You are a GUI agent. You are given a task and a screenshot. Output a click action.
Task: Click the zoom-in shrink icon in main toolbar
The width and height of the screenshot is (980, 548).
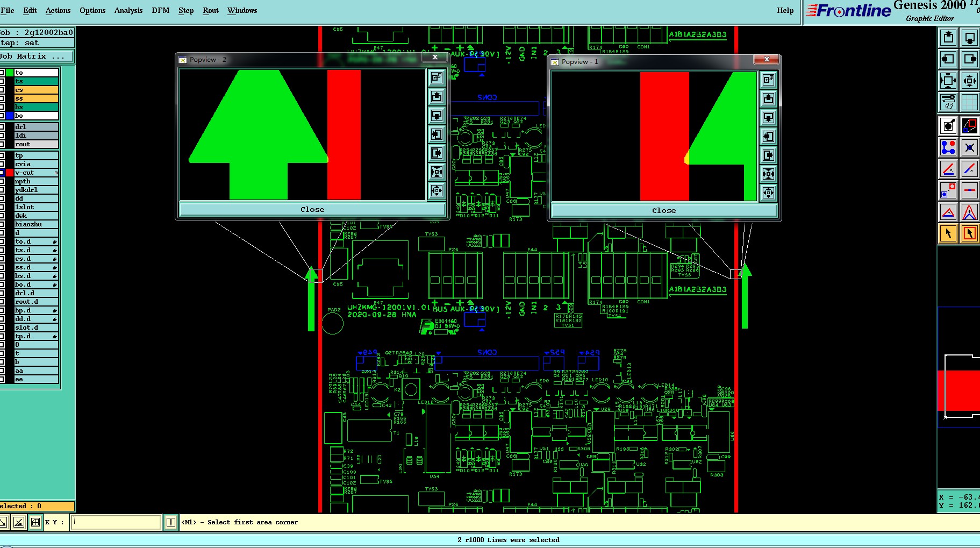click(x=970, y=81)
